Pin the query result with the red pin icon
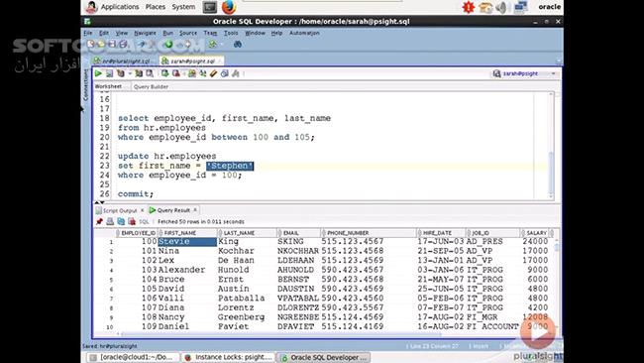This screenshot has height=363, width=644. tap(99, 221)
